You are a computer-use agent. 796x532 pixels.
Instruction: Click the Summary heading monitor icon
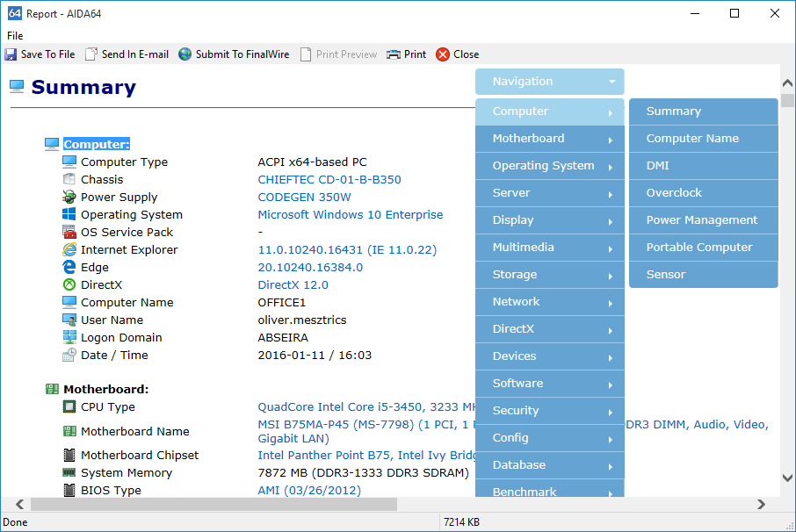(x=17, y=87)
